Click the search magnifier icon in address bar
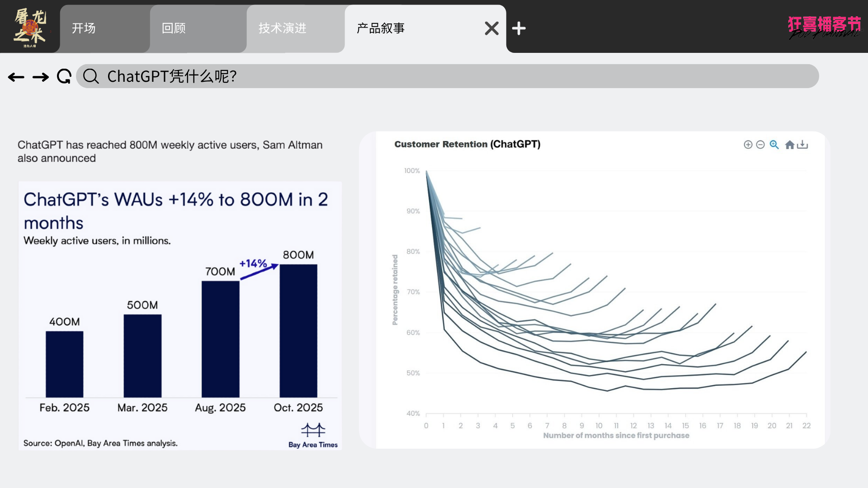This screenshot has height=488, width=868. pos(91,76)
